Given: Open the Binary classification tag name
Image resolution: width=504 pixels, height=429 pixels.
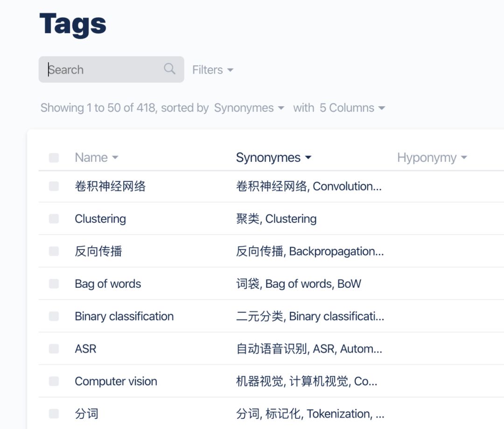Looking at the screenshot, I should 124,316.
